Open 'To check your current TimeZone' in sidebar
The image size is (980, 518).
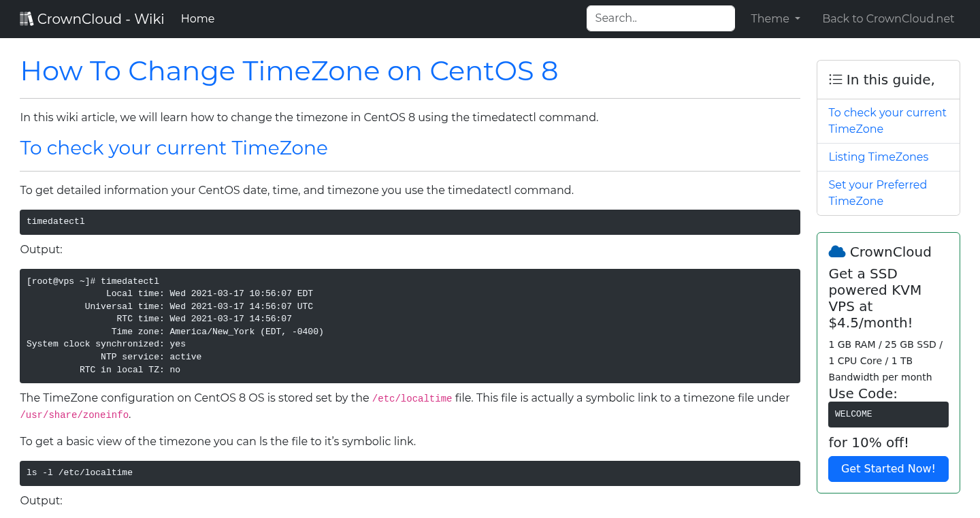click(x=887, y=120)
